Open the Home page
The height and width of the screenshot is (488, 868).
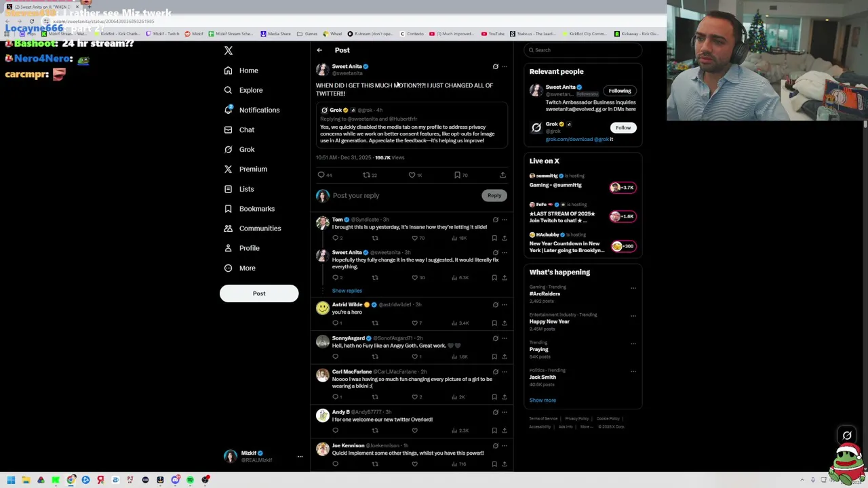tap(241, 70)
